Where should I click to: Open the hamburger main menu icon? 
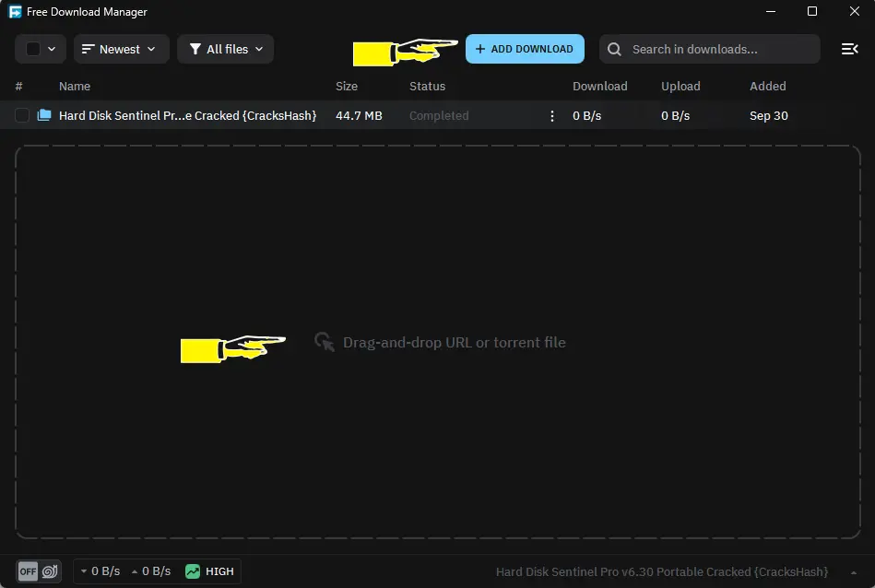tap(849, 49)
